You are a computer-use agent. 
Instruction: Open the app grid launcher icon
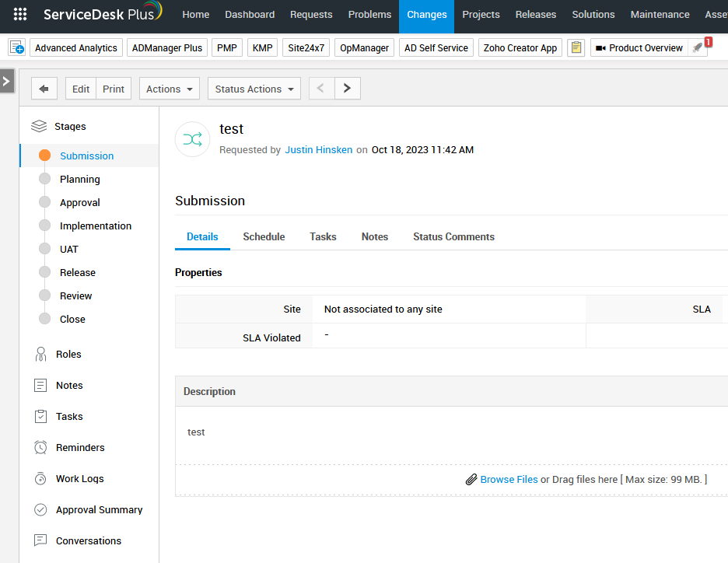20,15
